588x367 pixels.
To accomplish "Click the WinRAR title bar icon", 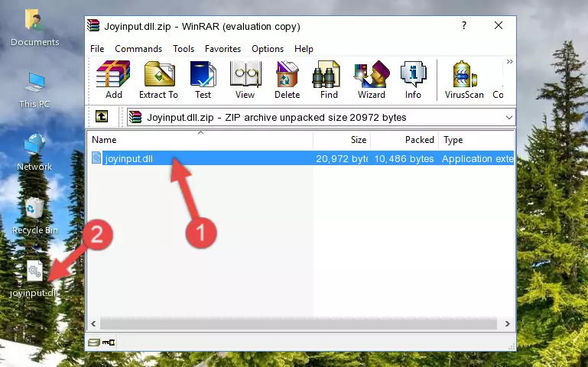I will pos(93,25).
